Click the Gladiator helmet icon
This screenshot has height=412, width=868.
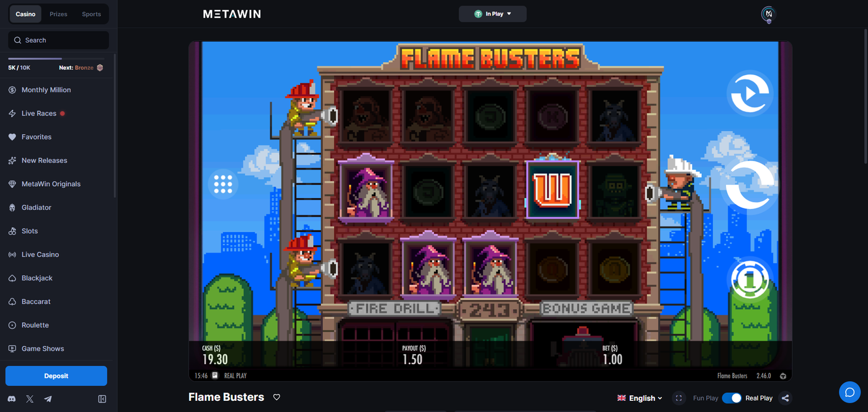tap(12, 208)
